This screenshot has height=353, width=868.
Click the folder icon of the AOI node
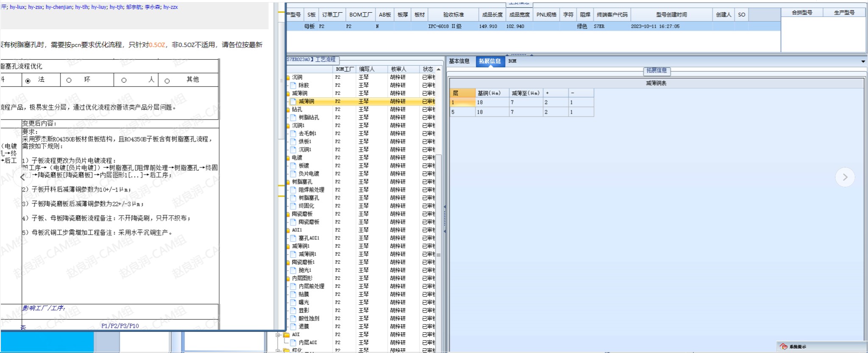[x=286, y=334]
